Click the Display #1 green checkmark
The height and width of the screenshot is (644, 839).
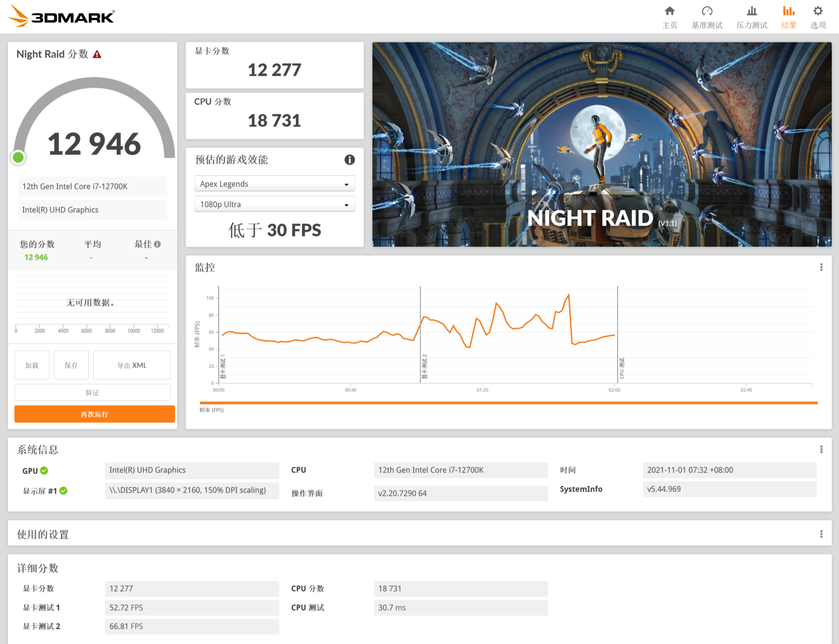(63, 491)
